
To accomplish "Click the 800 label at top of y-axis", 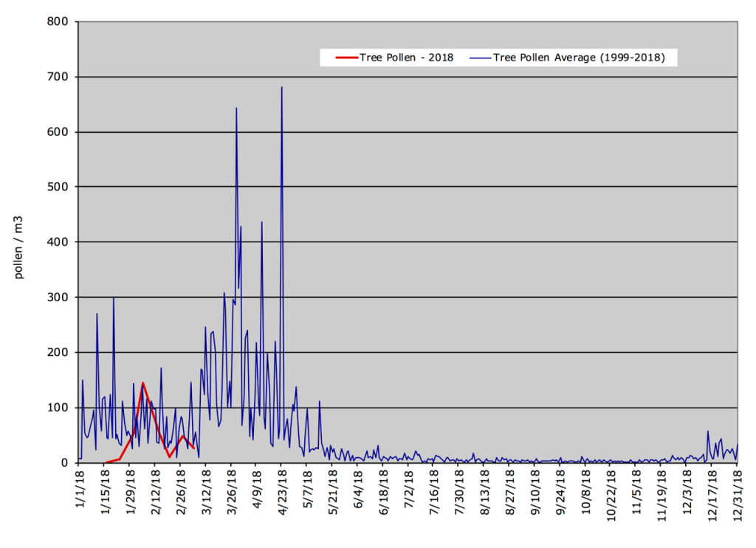I will tap(59, 21).
